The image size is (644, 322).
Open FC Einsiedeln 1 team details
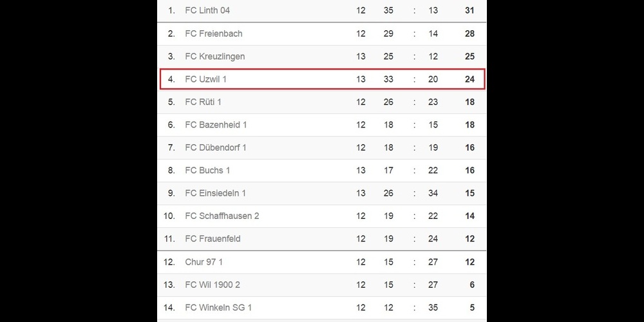216,193
